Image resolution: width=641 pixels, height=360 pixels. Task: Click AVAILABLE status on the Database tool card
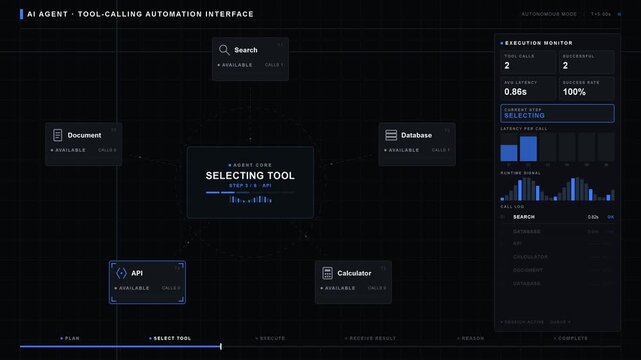[402, 150]
